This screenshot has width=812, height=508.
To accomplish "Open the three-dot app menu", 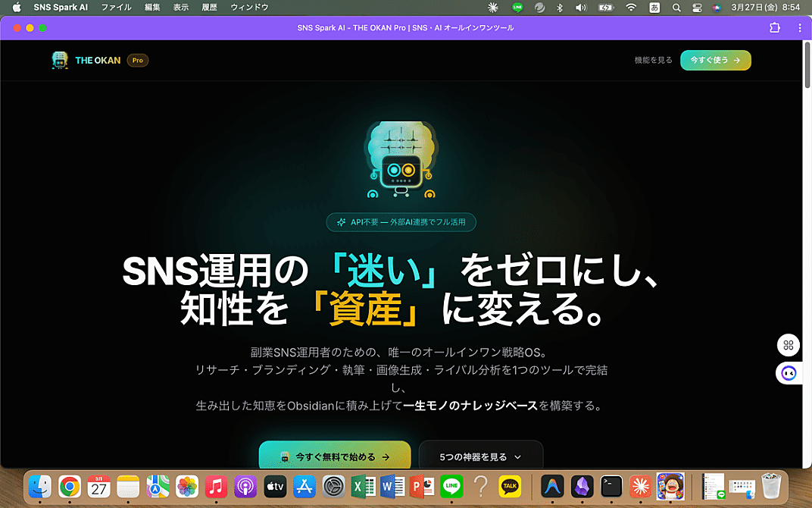I will point(800,27).
